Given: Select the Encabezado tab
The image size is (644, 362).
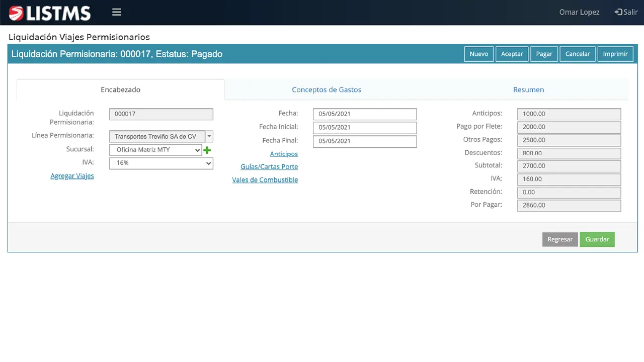Looking at the screenshot, I should coord(121,89).
